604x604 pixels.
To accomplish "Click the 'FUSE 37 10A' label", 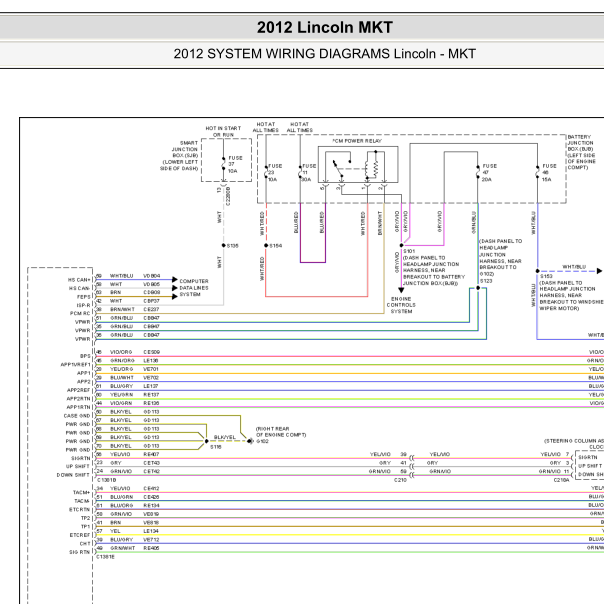I will [x=235, y=164].
